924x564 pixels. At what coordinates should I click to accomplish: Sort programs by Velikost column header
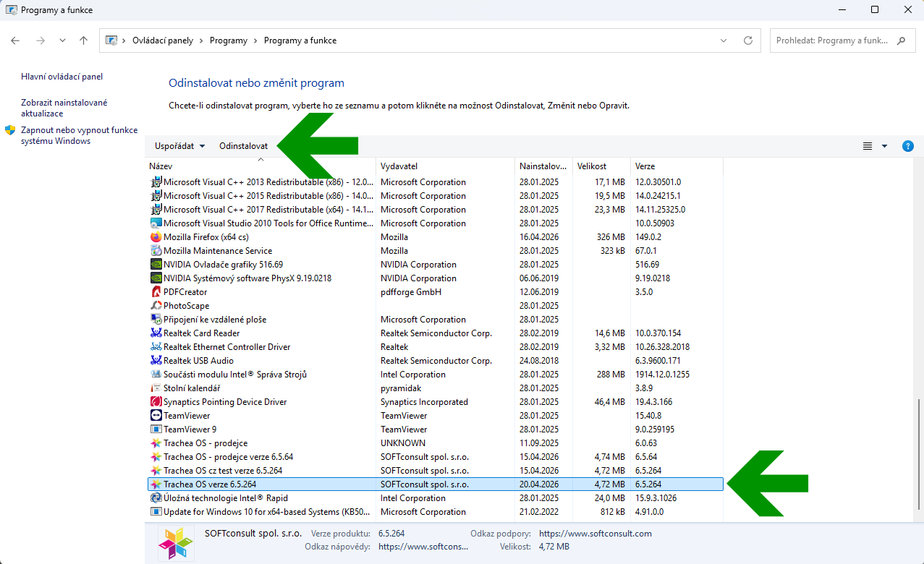tap(591, 166)
